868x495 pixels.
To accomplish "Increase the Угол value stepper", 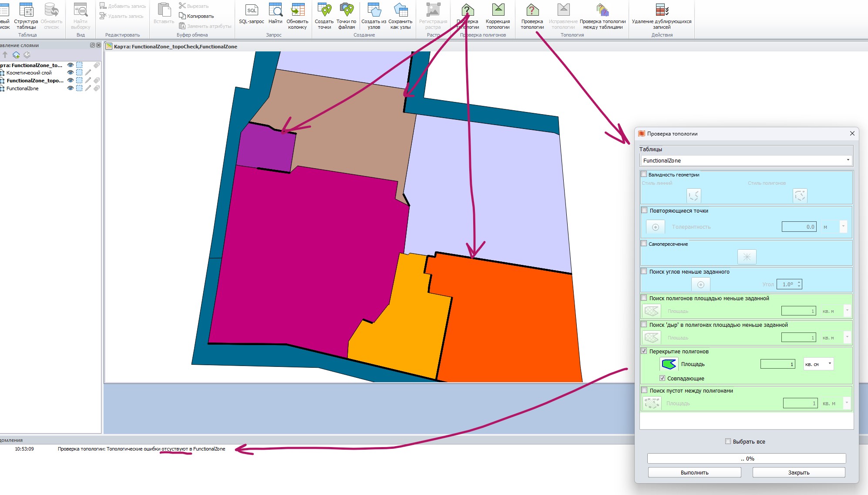I will pyautogui.click(x=799, y=282).
